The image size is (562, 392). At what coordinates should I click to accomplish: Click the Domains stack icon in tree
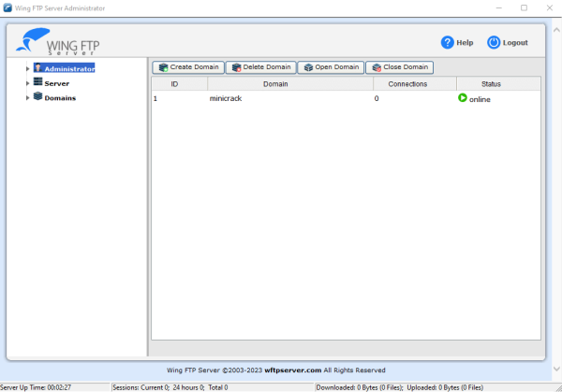click(x=38, y=96)
